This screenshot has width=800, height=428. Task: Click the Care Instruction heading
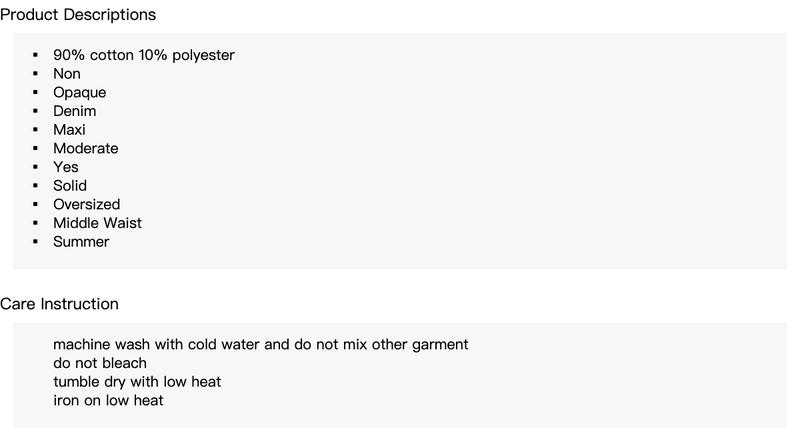pos(59,304)
